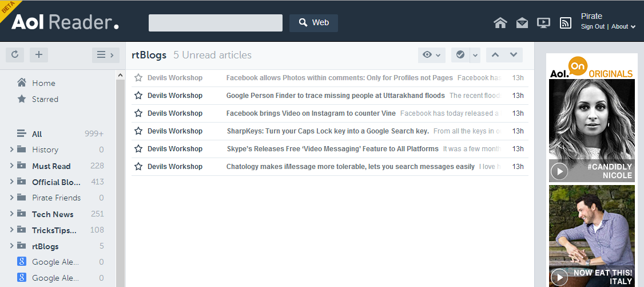Select the rtBlogs folder label

(45, 246)
